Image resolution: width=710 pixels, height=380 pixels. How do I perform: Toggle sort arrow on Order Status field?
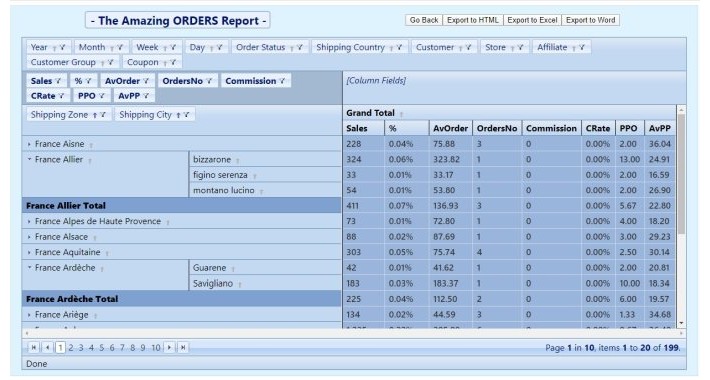pos(292,48)
